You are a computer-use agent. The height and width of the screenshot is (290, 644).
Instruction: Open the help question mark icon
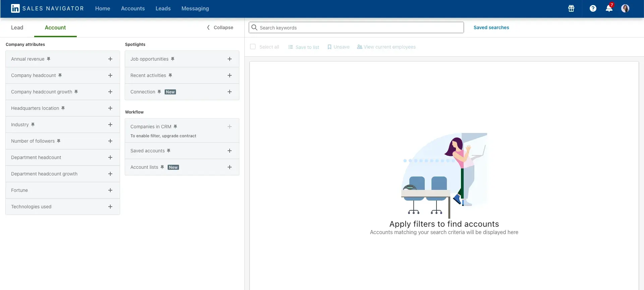(593, 8)
